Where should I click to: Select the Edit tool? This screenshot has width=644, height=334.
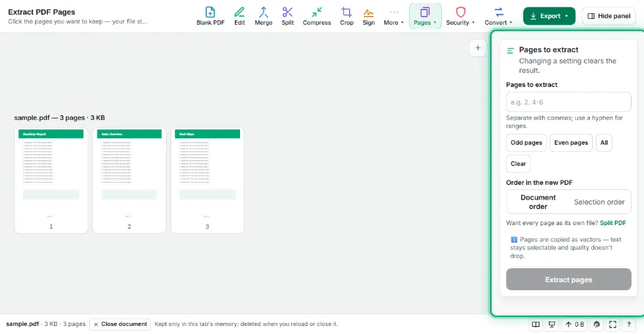click(239, 16)
